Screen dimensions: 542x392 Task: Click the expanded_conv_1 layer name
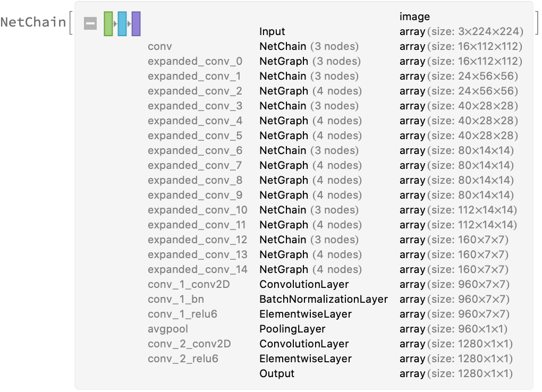(194, 76)
